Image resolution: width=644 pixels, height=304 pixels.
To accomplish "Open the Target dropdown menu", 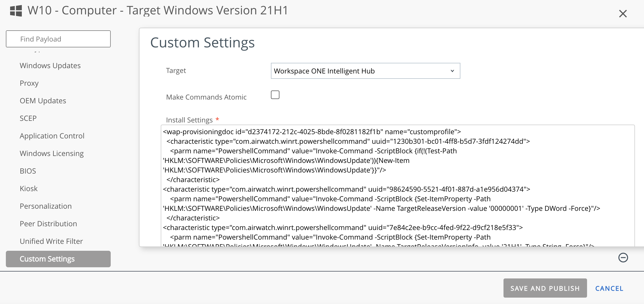I will [365, 71].
